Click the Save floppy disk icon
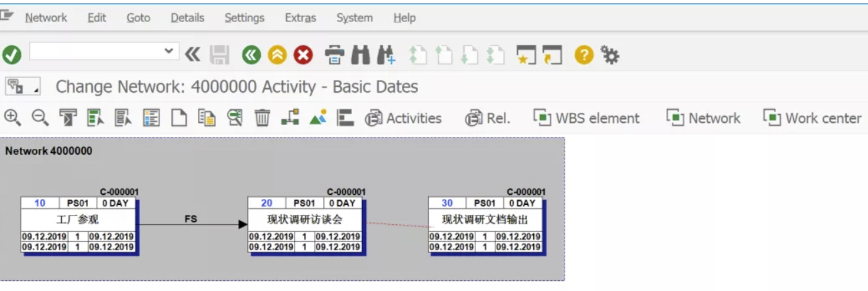This screenshot has height=291, width=868. pyautogui.click(x=219, y=55)
